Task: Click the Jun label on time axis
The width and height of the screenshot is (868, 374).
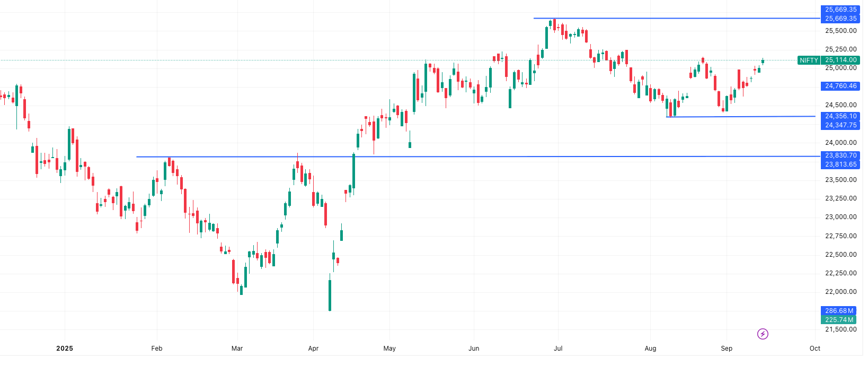Action: [474, 349]
